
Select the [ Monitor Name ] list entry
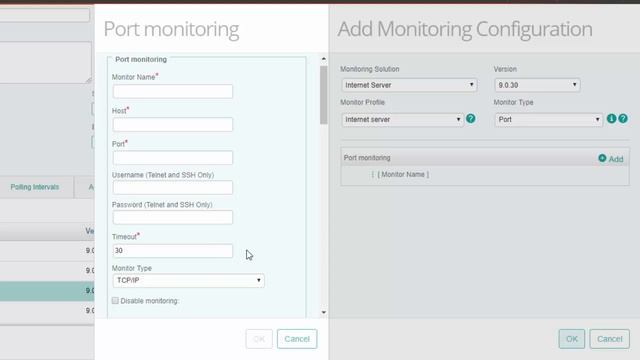[x=403, y=174]
